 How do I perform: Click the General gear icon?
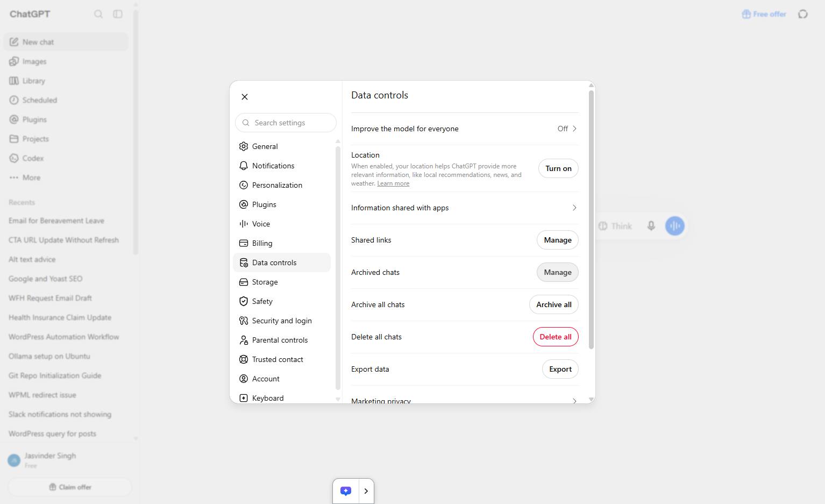[244, 146]
